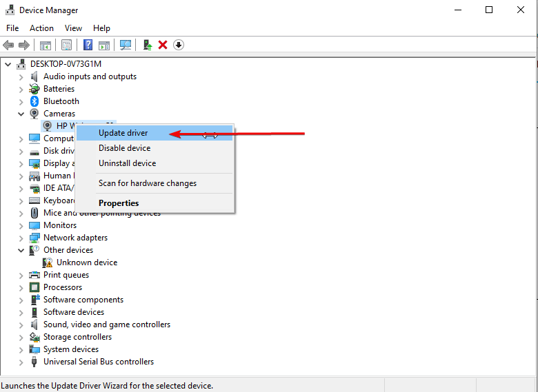Click the Properties toolbar icon
The width and height of the screenshot is (538, 392).
(x=66, y=45)
